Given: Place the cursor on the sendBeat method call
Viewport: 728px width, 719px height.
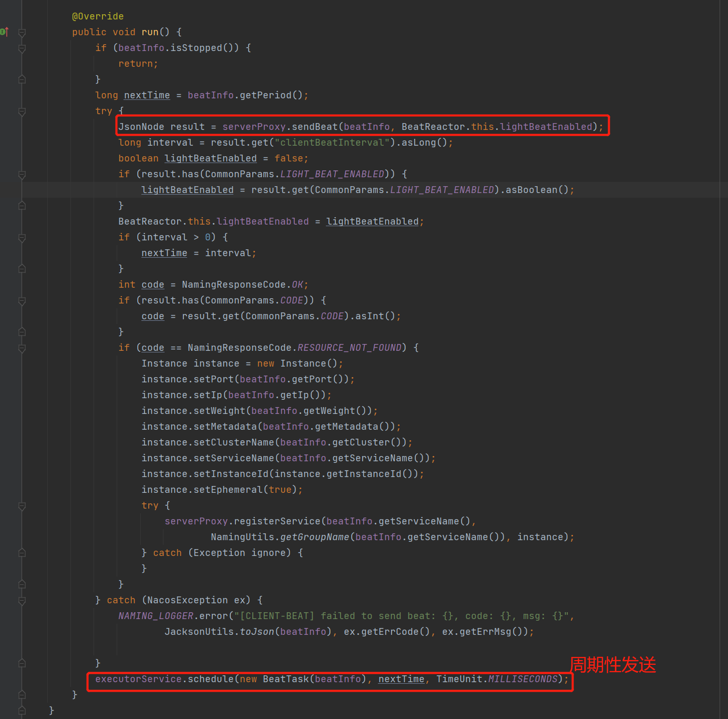Looking at the screenshot, I should click(315, 127).
